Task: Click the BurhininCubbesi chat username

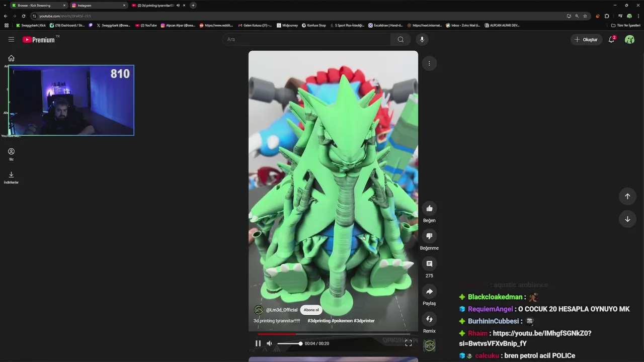Action: 493,321
